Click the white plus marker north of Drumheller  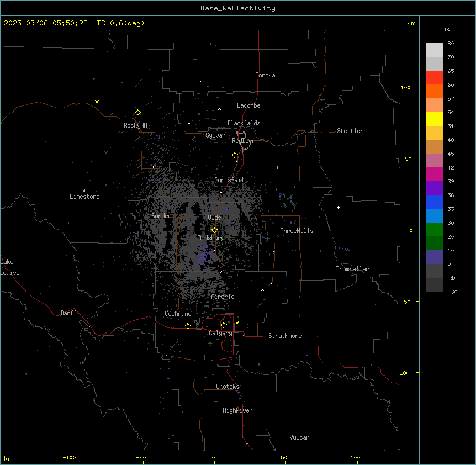[338, 207]
